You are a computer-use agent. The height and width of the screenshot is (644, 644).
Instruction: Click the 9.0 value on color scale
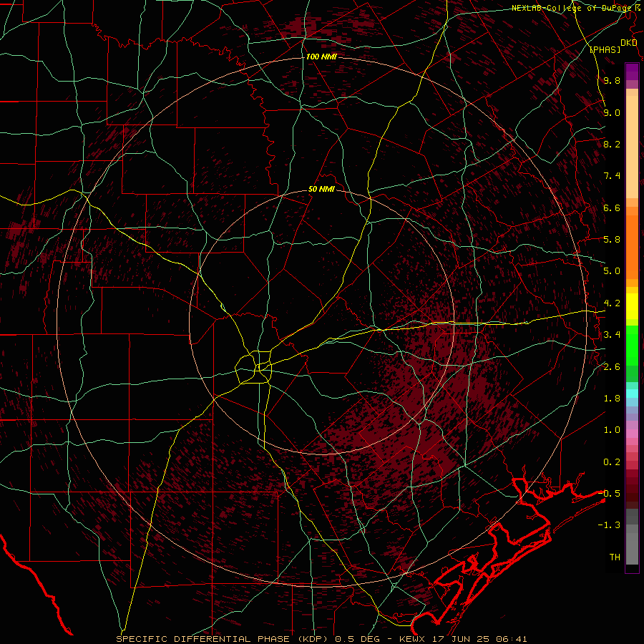tap(612, 112)
